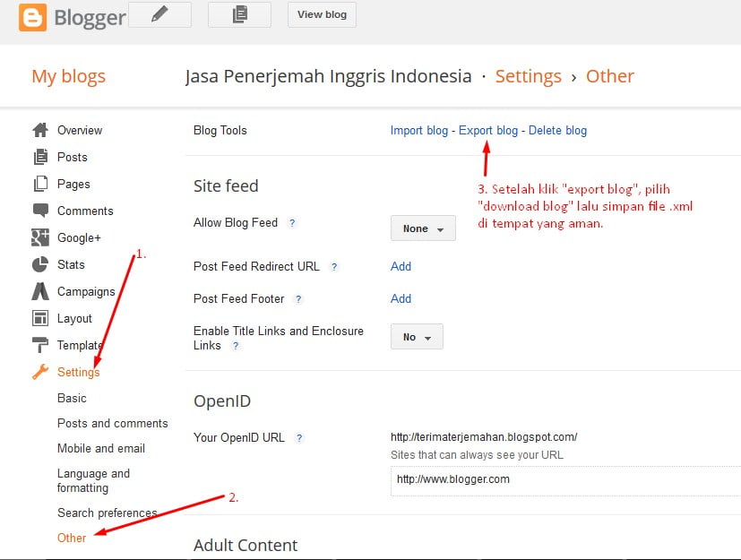Click the Google+ sidebar icon
Viewport: 741px width, 560px height.
[40, 237]
